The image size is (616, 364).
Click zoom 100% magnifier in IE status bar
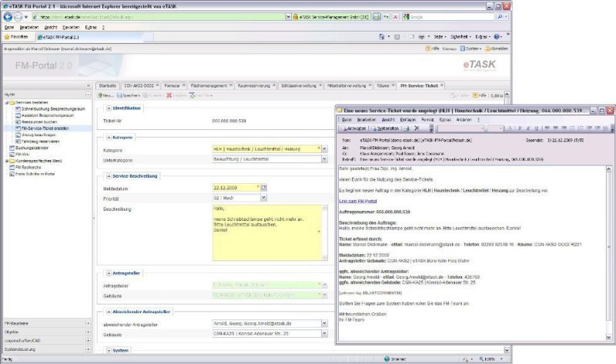point(481,359)
